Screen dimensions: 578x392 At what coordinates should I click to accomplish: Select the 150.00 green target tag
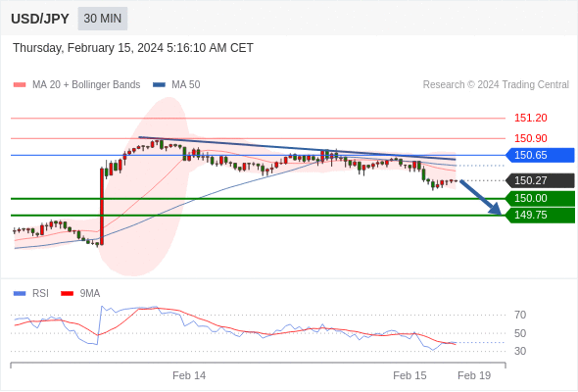coord(540,198)
